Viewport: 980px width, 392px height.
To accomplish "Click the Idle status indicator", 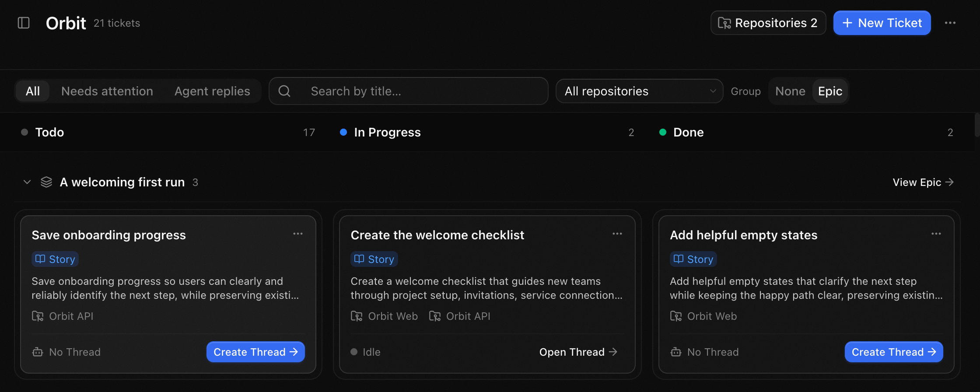I will pos(365,352).
